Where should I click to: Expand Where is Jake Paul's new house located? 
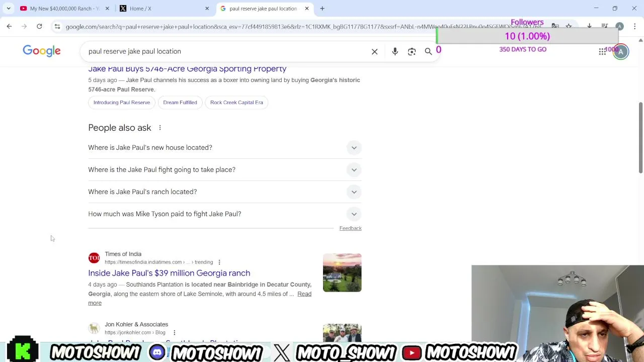225,148
